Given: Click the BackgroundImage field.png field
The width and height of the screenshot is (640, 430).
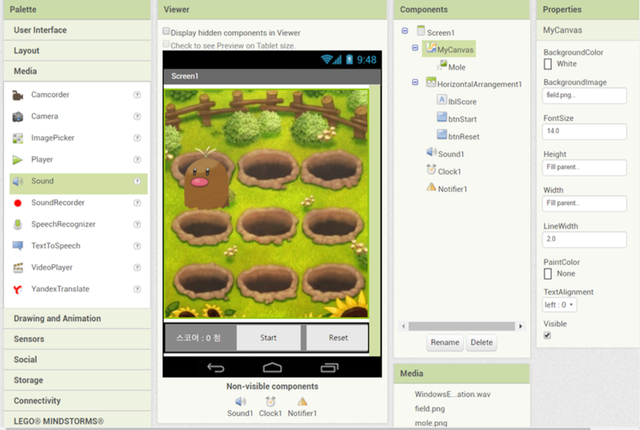Looking at the screenshot, I should point(584,95).
